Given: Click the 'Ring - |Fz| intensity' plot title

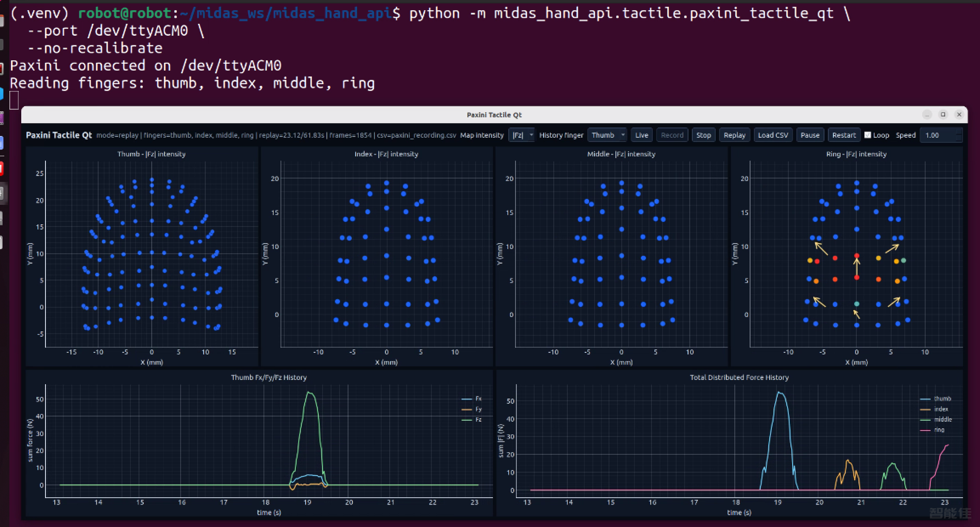Looking at the screenshot, I should click(856, 154).
